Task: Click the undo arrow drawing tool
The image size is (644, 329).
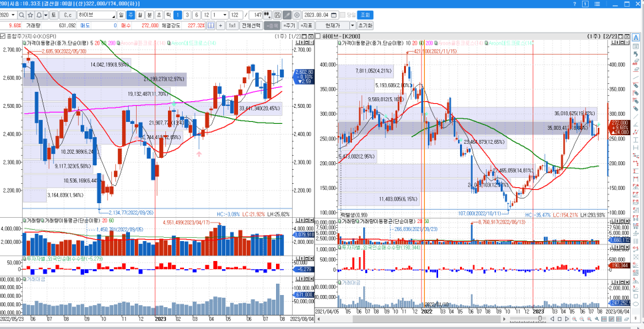Action: [636, 54]
